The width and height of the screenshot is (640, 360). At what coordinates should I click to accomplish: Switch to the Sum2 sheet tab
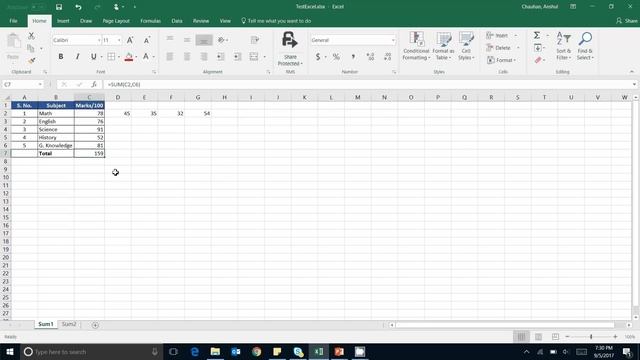coord(69,324)
